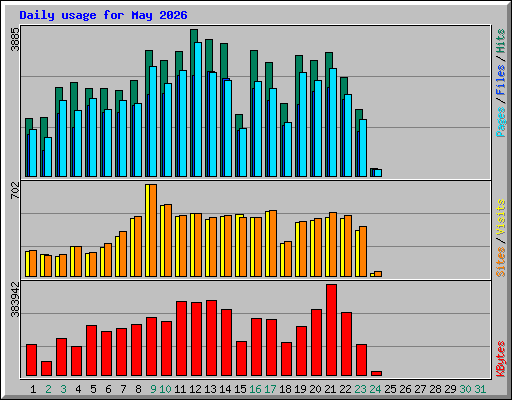The image size is (512, 400).
Task: Click day label '7'
Action: point(123,389)
